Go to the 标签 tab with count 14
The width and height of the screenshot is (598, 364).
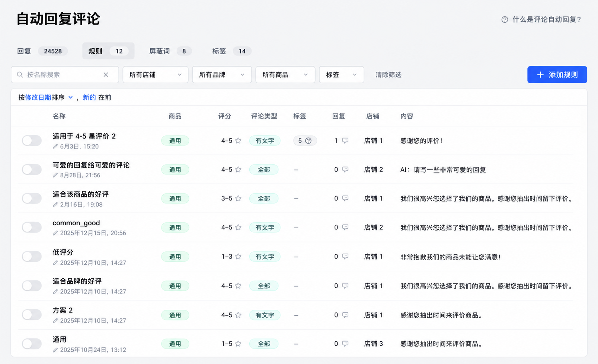pyautogui.click(x=231, y=51)
